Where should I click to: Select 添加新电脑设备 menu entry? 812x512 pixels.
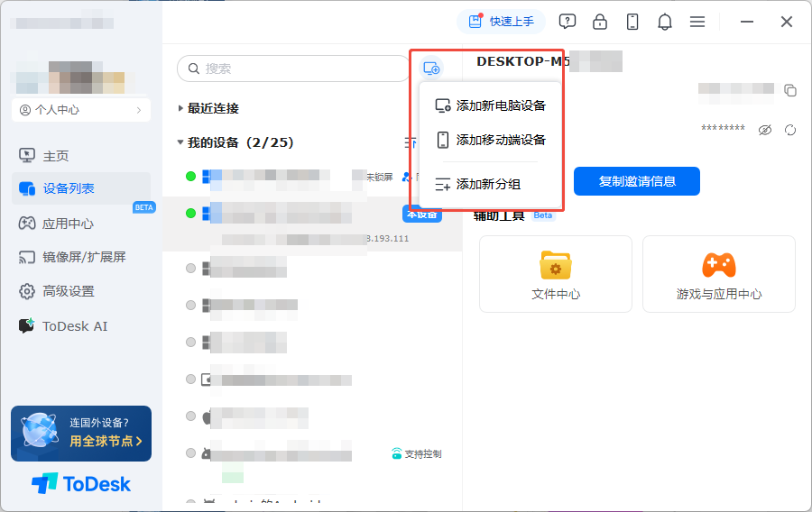coord(491,105)
